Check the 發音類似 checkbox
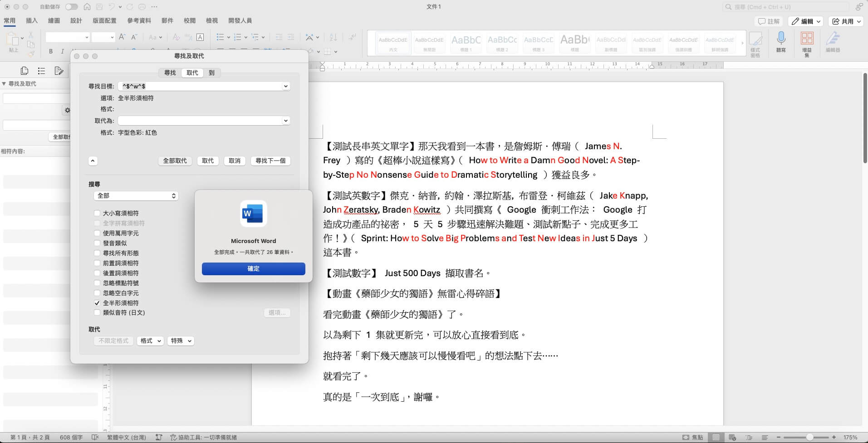The width and height of the screenshot is (868, 443). (97, 243)
